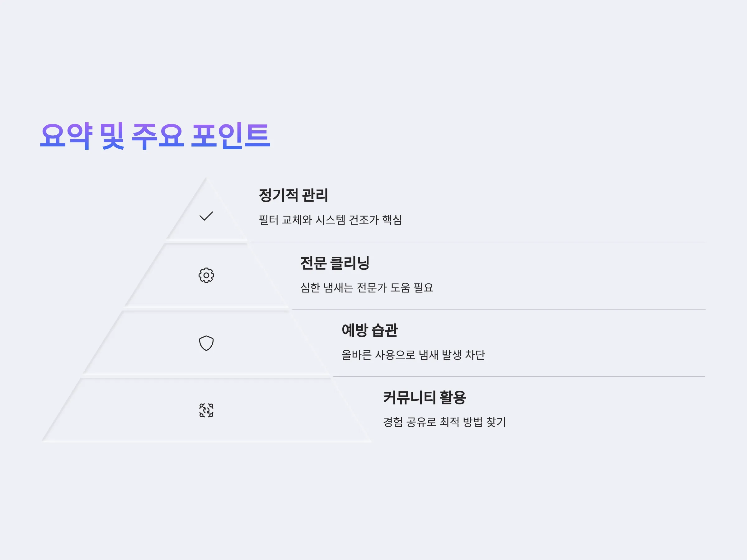
Task: Click the divider line below 정기적 관리 section
Action: pos(477,242)
